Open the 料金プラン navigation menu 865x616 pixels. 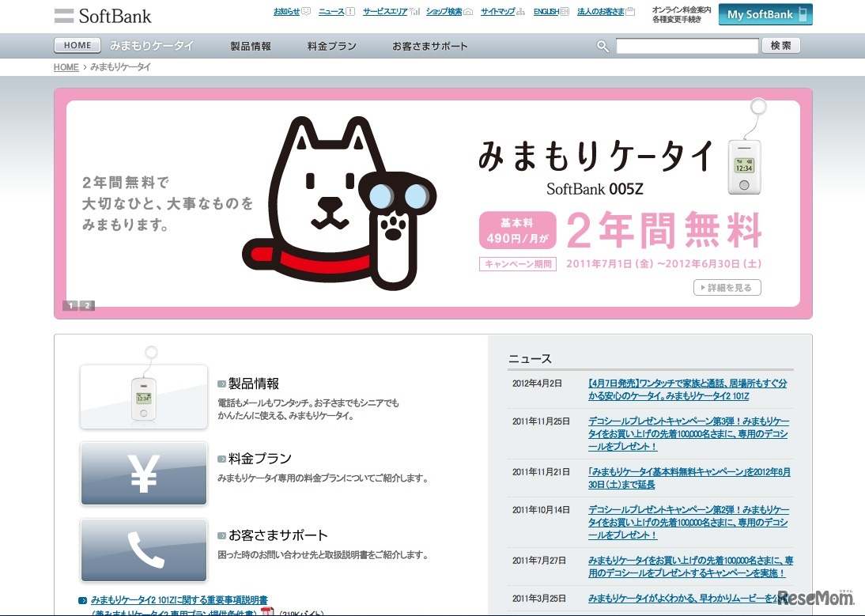click(x=331, y=46)
